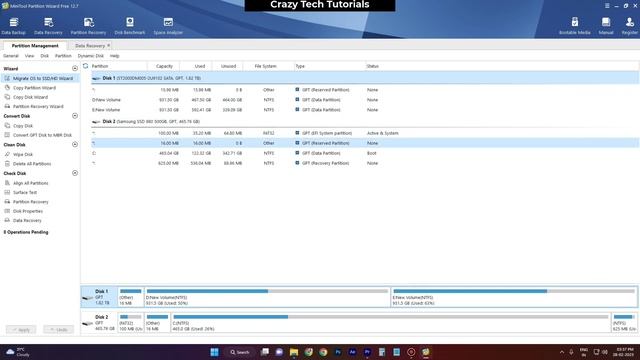Launch the Data Recovery tool icon

[48, 26]
